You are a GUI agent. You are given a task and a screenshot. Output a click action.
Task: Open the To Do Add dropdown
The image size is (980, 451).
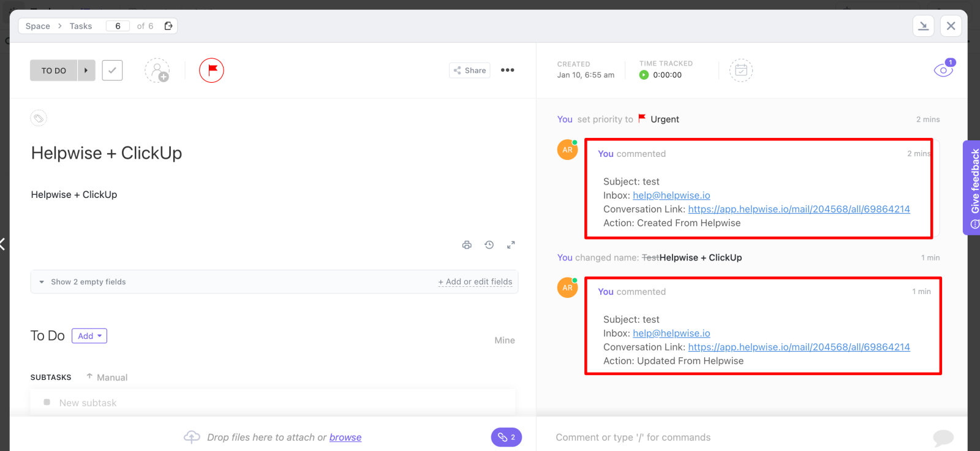pyautogui.click(x=89, y=336)
